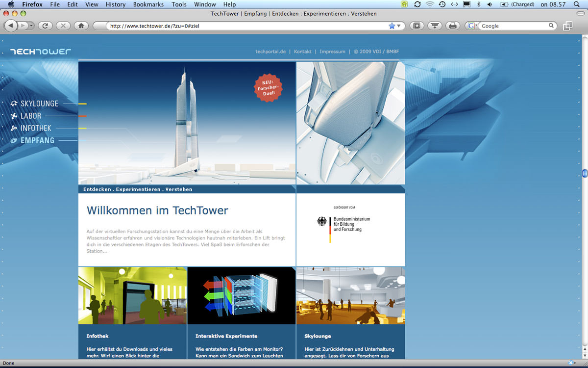Viewport: 588px width, 368px height.
Task: Click the tower top-view image
Action: tap(351, 123)
